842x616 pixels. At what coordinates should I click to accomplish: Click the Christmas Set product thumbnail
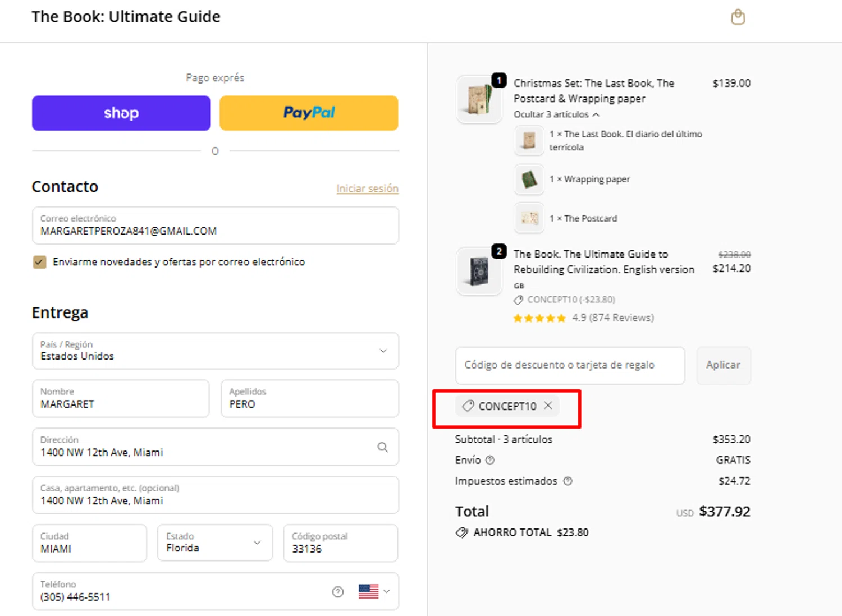(479, 99)
